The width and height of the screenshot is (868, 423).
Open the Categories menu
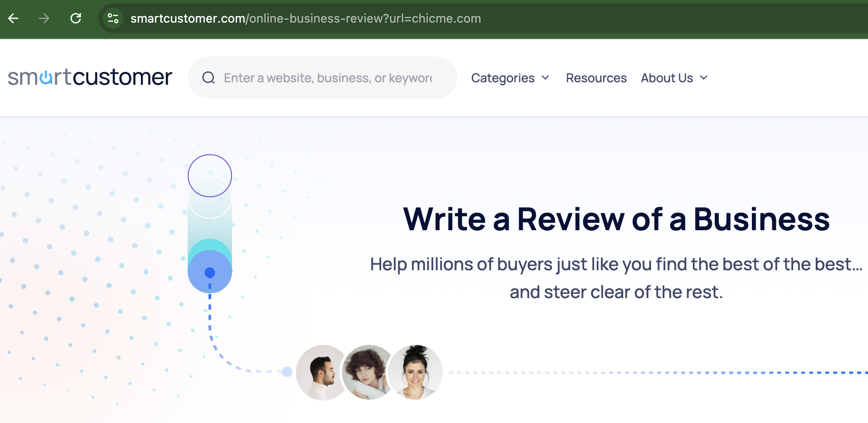510,78
